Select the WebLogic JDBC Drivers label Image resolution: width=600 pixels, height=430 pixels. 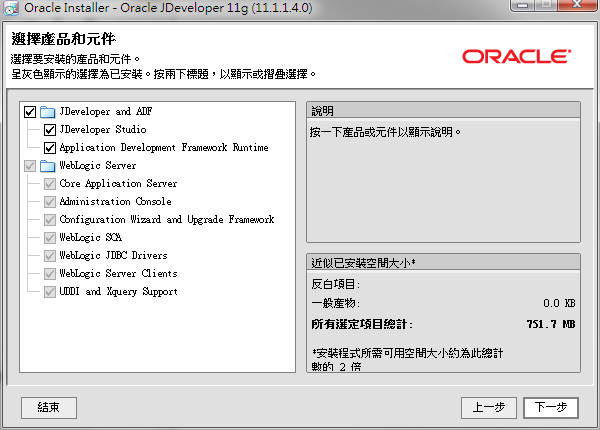click(x=113, y=256)
